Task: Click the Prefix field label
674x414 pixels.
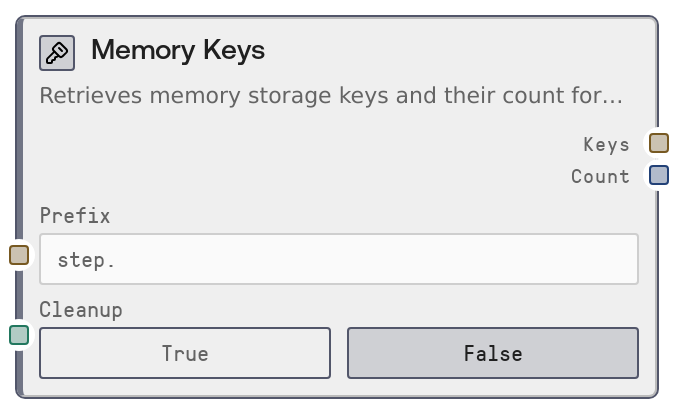Action: [75, 215]
